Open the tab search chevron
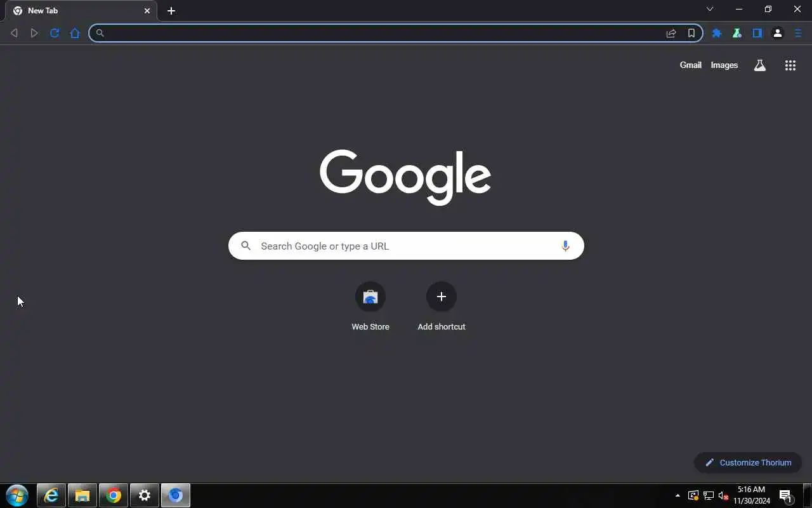 [x=710, y=9]
